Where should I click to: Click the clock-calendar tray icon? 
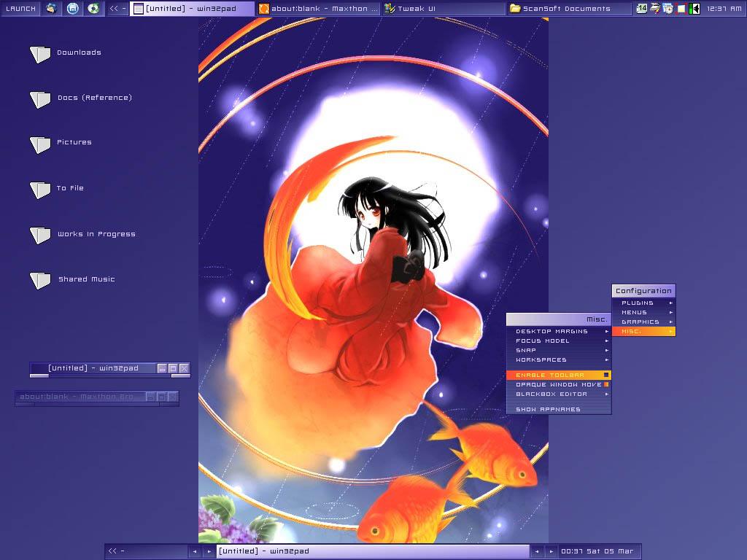[668, 8]
